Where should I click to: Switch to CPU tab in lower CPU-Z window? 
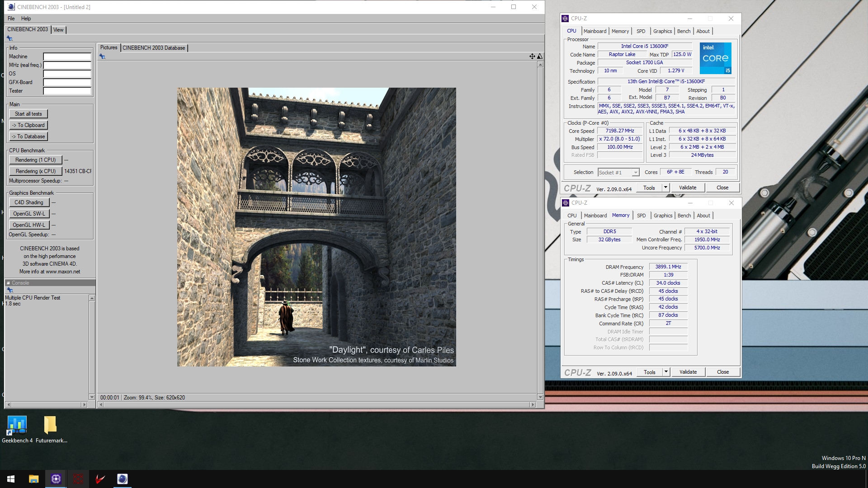coord(572,216)
